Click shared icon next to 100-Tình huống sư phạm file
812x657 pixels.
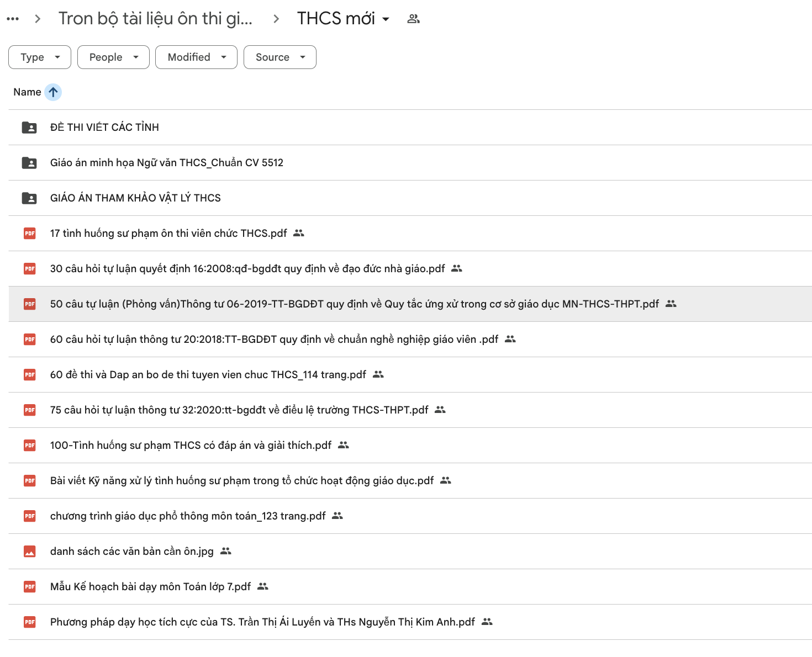coord(344,445)
